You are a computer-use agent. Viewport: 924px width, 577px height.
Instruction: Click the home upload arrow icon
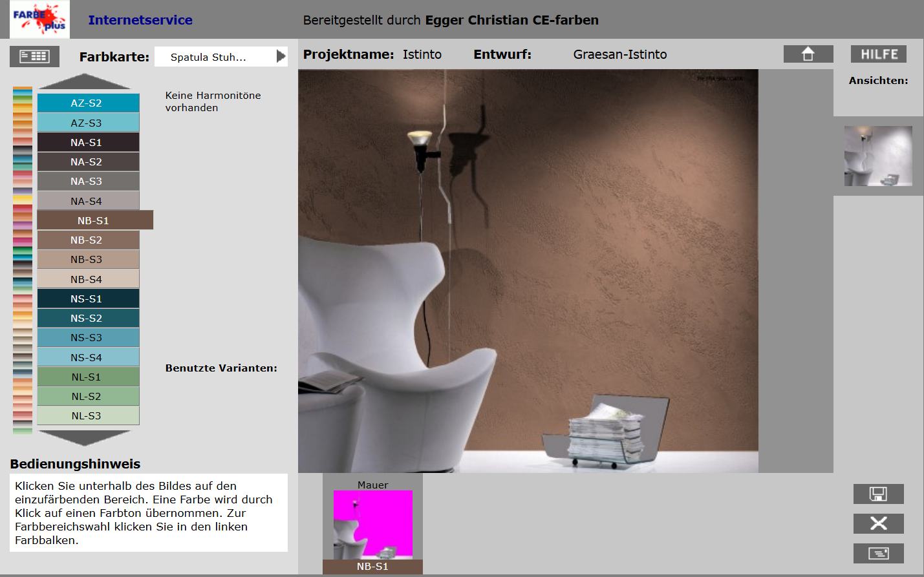point(808,54)
